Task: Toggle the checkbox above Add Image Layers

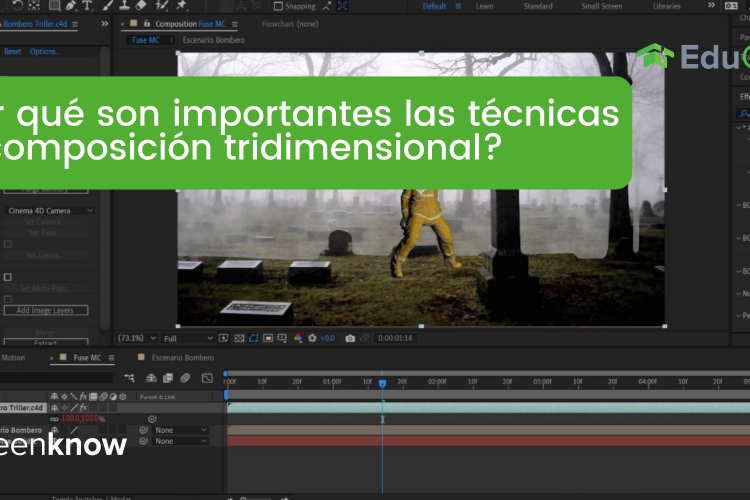Action: [8, 299]
